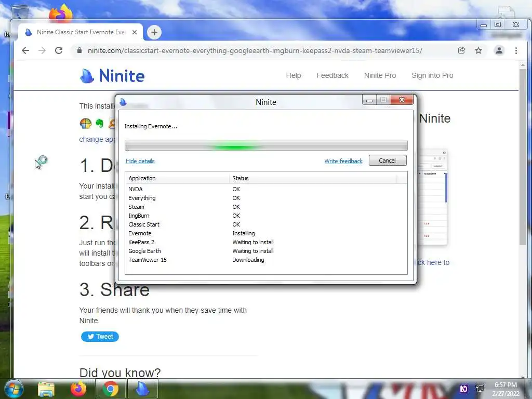Click the installer screenshot thumbnail on page
532x399 pixels.
click(432, 197)
